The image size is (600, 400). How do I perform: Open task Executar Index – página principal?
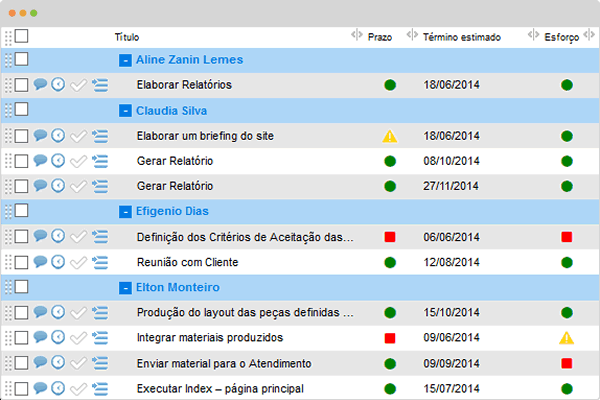[220, 389]
